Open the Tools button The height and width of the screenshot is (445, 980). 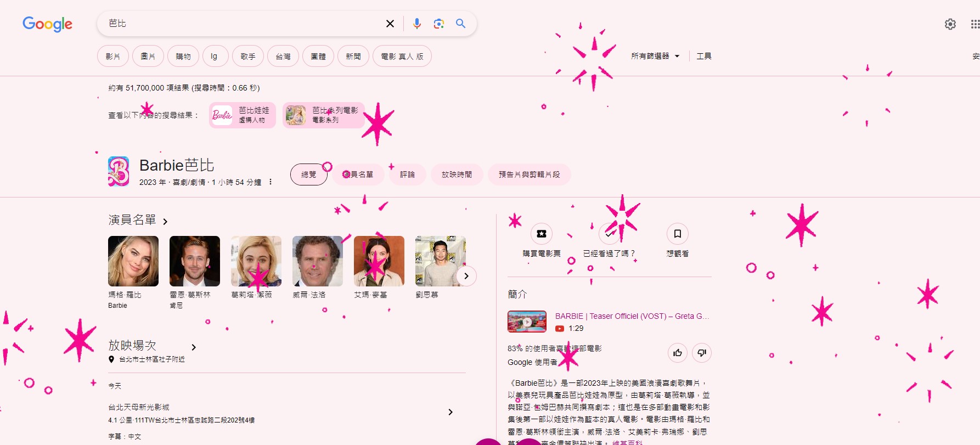pyautogui.click(x=704, y=56)
